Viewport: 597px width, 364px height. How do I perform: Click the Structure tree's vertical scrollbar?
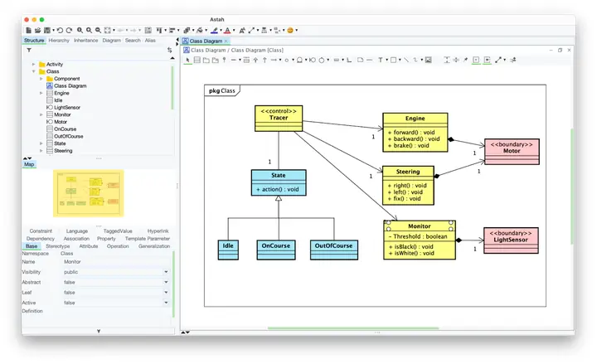172,88
